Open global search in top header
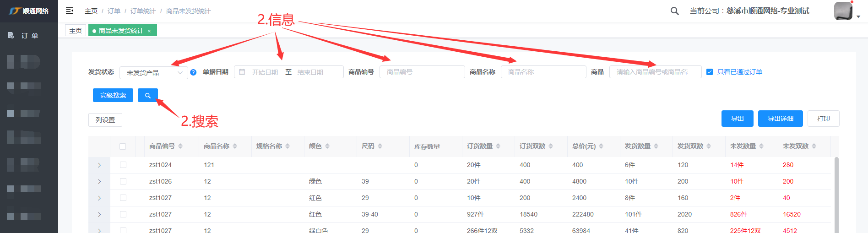This screenshot has height=233, width=868. pyautogui.click(x=674, y=11)
